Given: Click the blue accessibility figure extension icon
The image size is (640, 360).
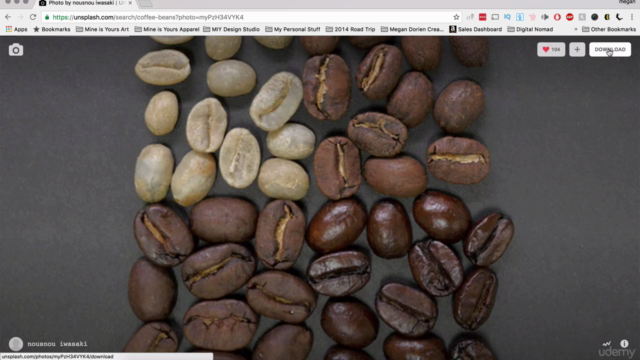Looking at the screenshot, I should (x=520, y=17).
